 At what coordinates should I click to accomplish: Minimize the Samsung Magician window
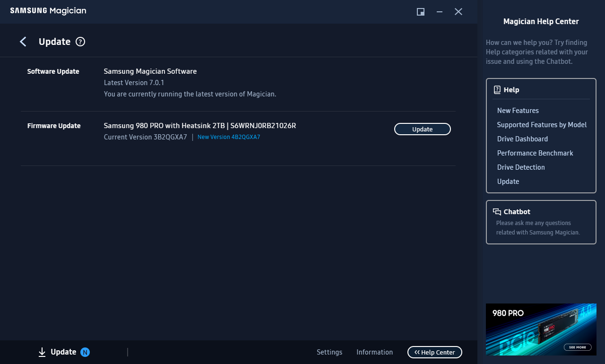tap(440, 12)
